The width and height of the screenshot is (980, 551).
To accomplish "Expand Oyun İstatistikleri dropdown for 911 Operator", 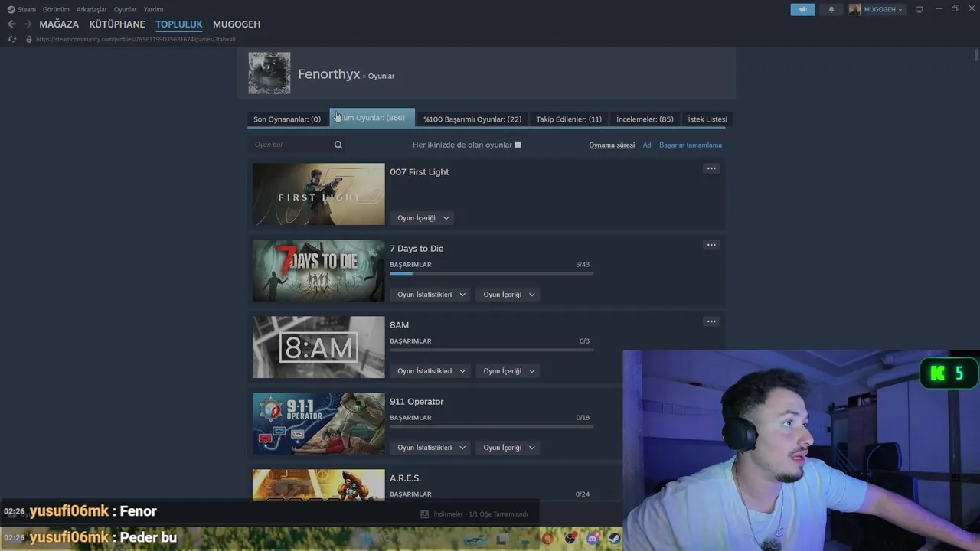I will click(431, 448).
